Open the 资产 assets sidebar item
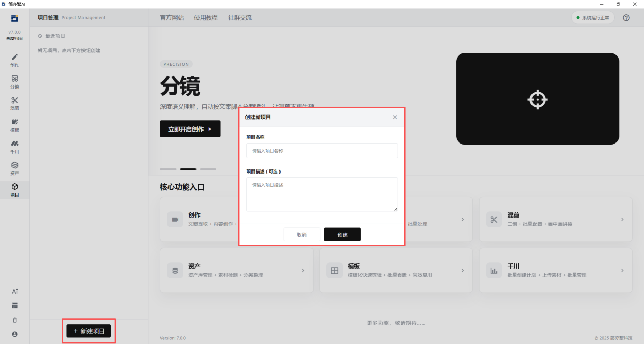 coord(15,168)
